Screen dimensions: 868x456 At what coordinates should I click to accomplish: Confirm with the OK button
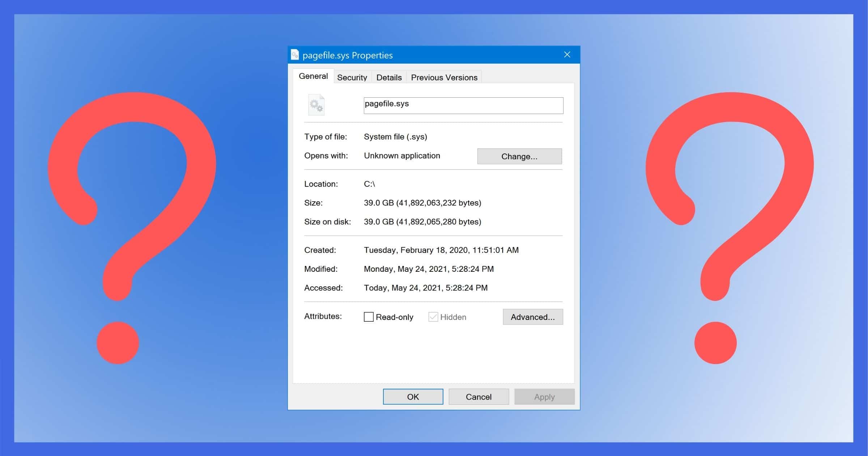413,397
